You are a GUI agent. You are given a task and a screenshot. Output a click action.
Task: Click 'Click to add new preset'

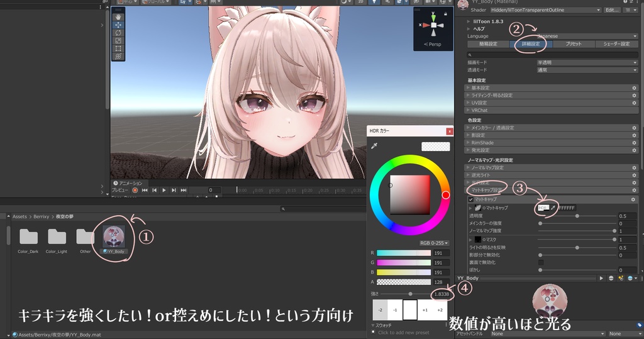coord(403,333)
